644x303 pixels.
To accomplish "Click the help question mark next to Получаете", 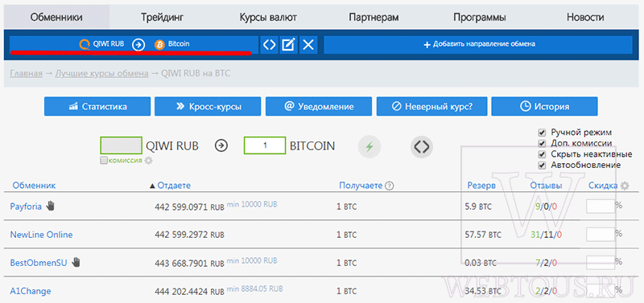I will click(390, 186).
